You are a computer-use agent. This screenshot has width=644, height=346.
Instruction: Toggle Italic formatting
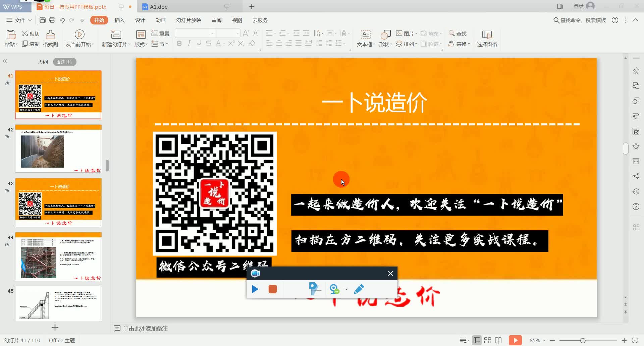pos(189,43)
